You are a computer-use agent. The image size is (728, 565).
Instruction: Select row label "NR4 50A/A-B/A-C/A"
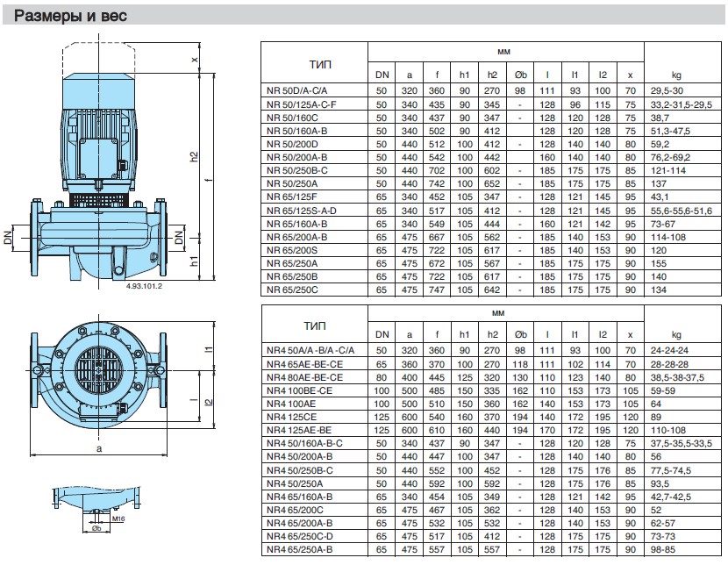[x=310, y=351]
